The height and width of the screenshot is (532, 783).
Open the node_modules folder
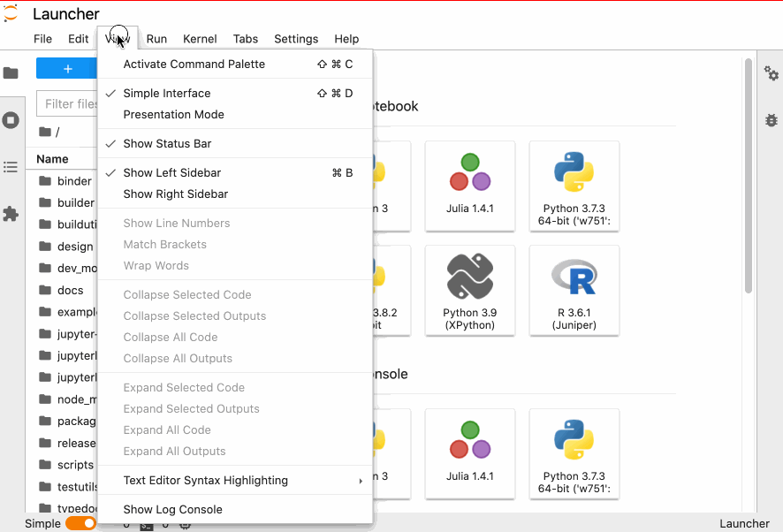tap(63, 399)
